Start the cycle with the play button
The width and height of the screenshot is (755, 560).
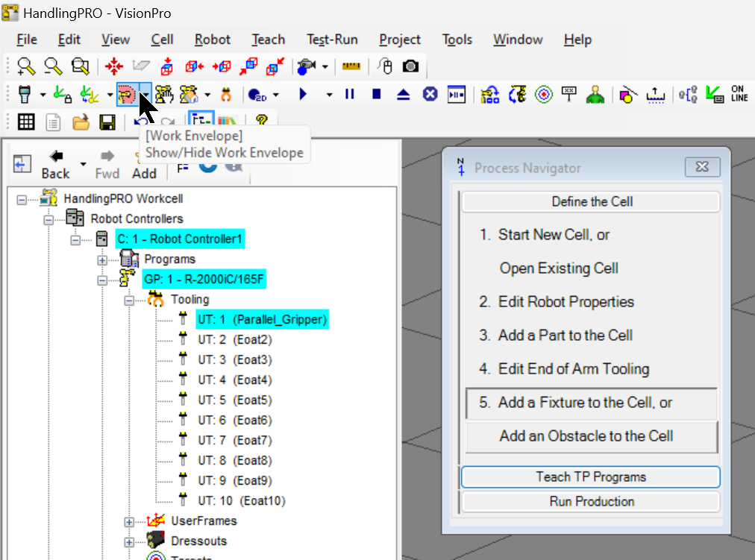pyautogui.click(x=303, y=94)
